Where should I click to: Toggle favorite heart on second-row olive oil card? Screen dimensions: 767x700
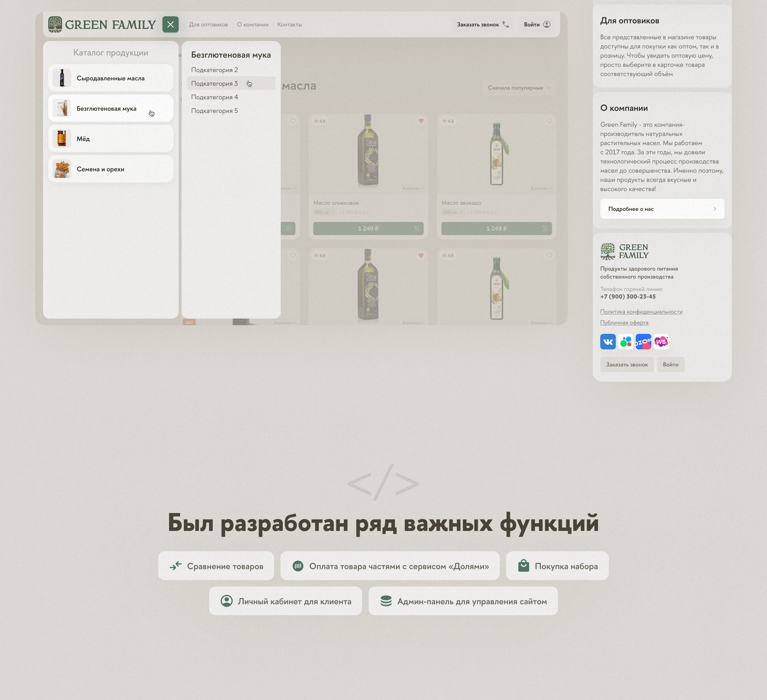coord(421,256)
